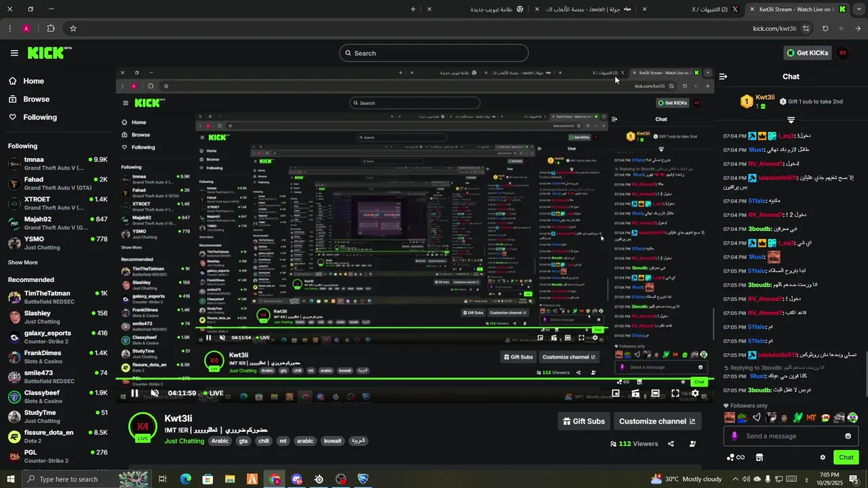Open Chrome profile avatar icon
This screenshot has height=488, width=868.
pyautogui.click(x=26, y=28)
